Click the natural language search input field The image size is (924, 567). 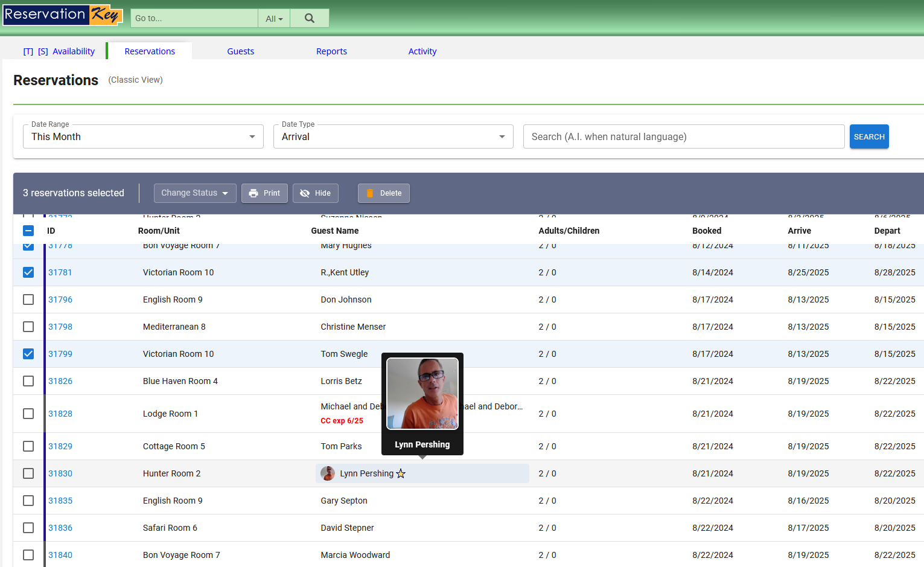pos(683,137)
